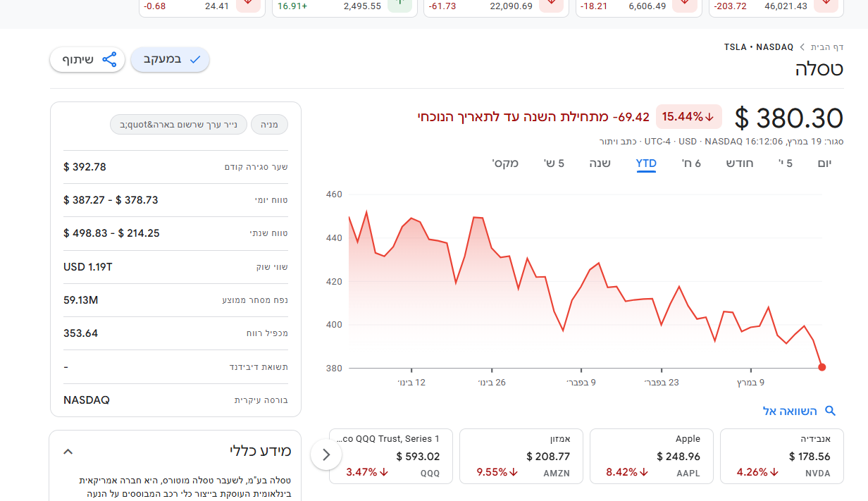Click the מניה chip
Viewport: 868px width, 501px height.
(269, 125)
